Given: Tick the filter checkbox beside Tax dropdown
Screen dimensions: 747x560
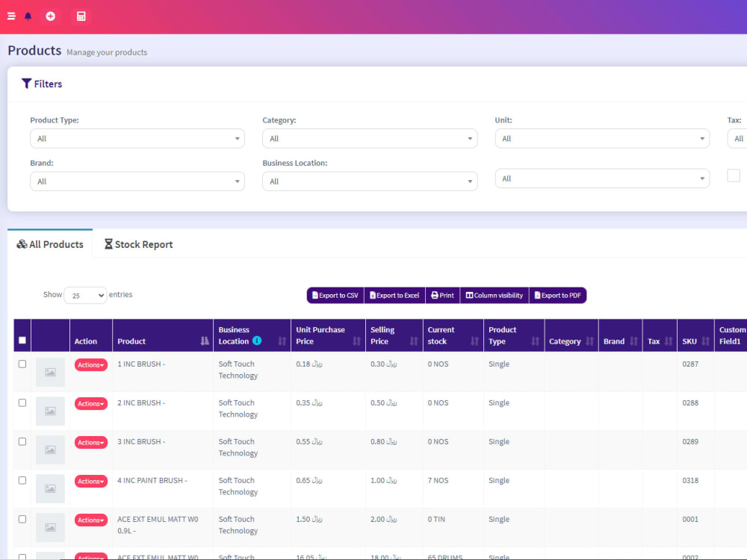Looking at the screenshot, I should coord(734,175).
